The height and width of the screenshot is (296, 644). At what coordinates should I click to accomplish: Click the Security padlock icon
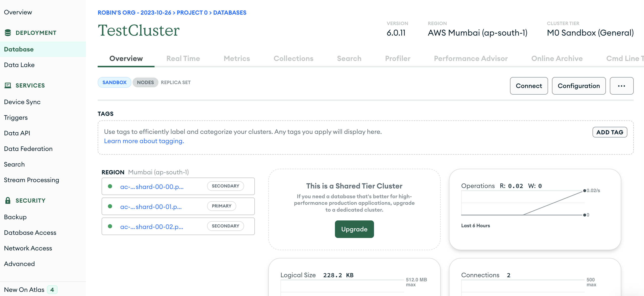tap(8, 200)
